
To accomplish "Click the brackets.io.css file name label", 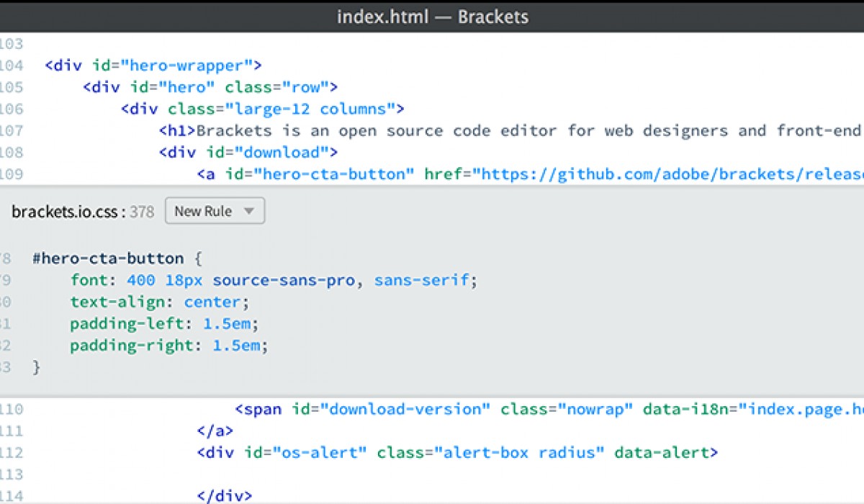I will coord(65,211).
